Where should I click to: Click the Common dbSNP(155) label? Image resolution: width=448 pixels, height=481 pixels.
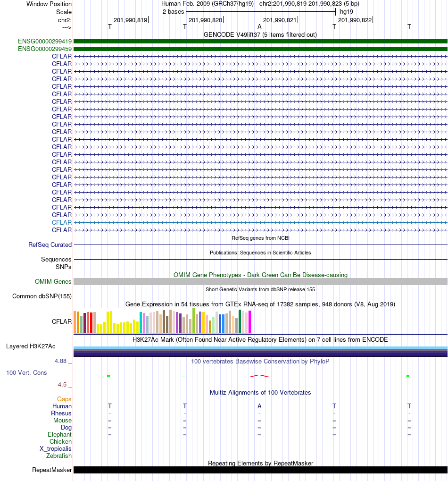point(42,296)
